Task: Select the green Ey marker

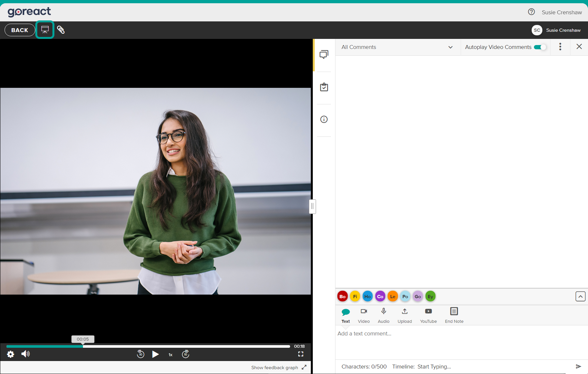Action: click(430, 297)
